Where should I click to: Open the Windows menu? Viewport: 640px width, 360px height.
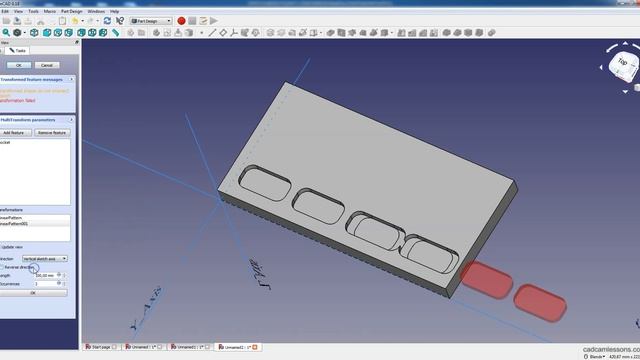(x=96, y=11)
